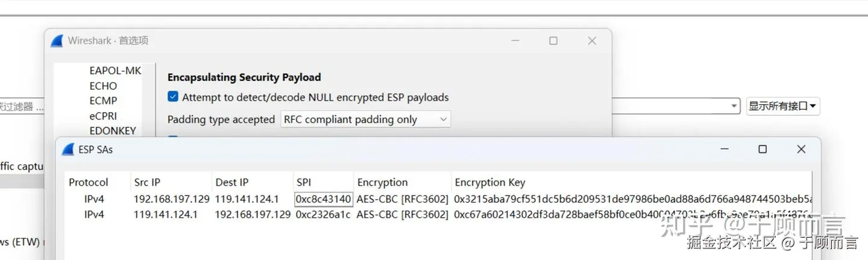Screen dimensions: 868x260
Task: Select EDONKEY in protocol list
Action: (113, 130)
